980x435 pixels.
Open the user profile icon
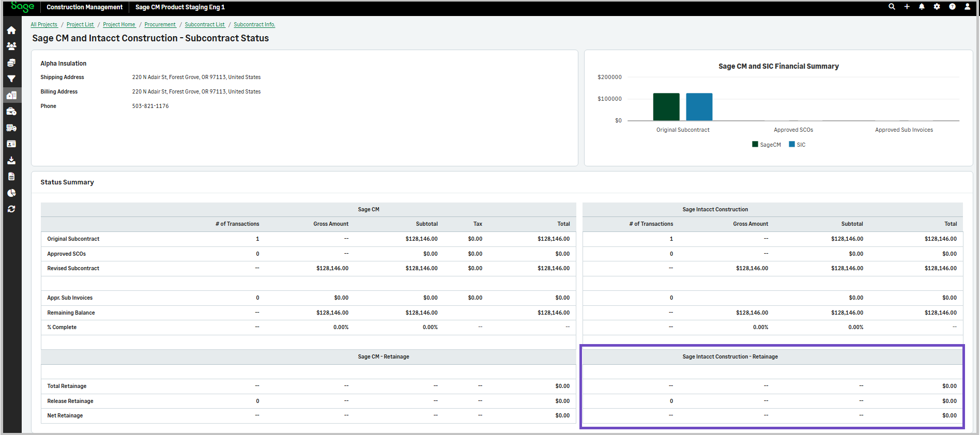(x=967, y=7)
